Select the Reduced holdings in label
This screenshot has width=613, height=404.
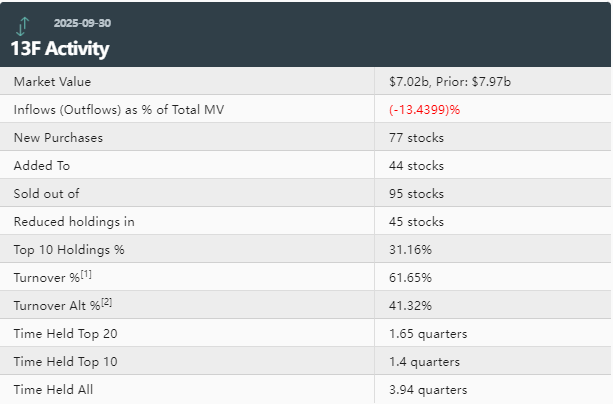[x=74, y=221]
